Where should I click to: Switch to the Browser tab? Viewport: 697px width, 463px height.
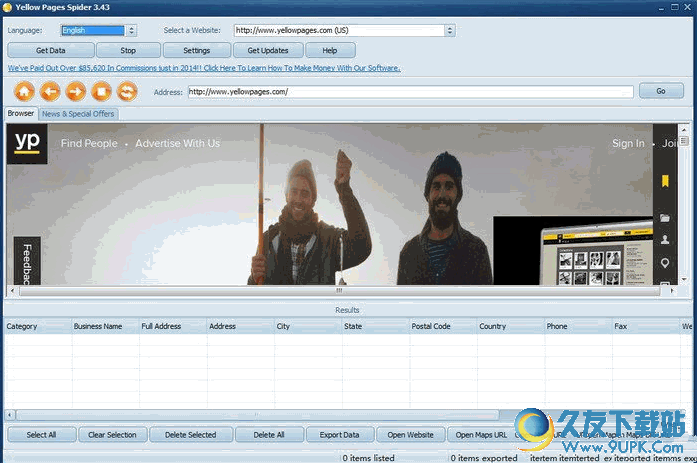pos(21,113)
